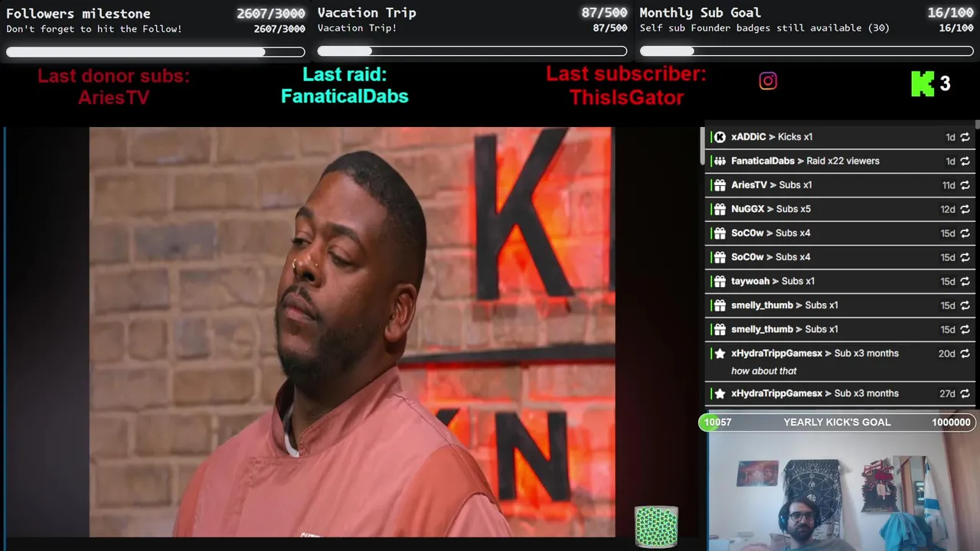
Task: Click the Yearly Kick's Goal progress bar
Action: [x=836, y=422]
